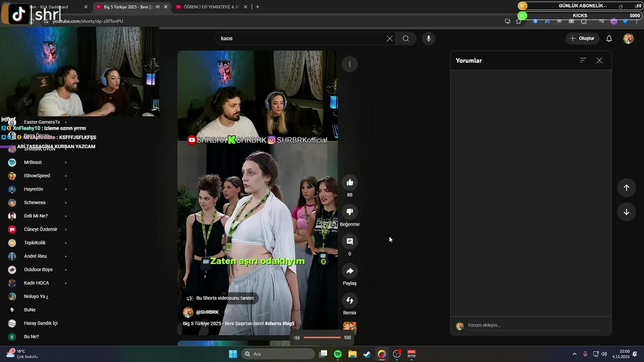Open comments using the speech bubble icon
Viewport: 644px width, 362px height.
click(350, 241)
